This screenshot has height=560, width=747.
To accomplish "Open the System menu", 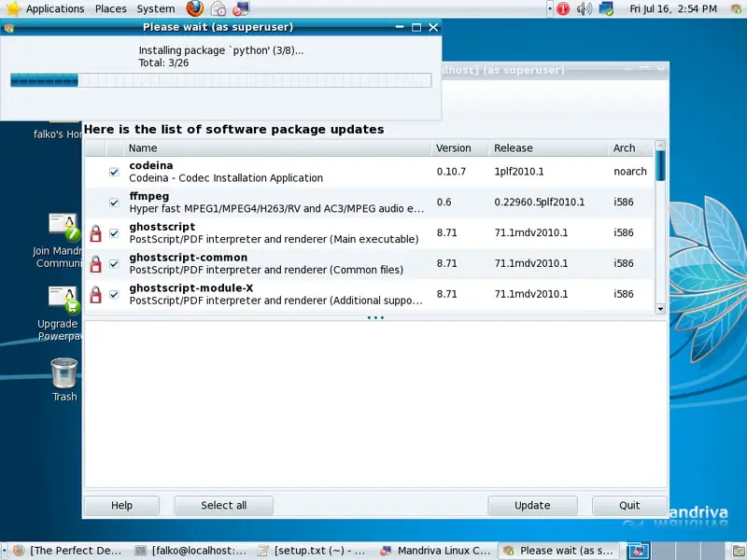I will [x=155, y=8].
